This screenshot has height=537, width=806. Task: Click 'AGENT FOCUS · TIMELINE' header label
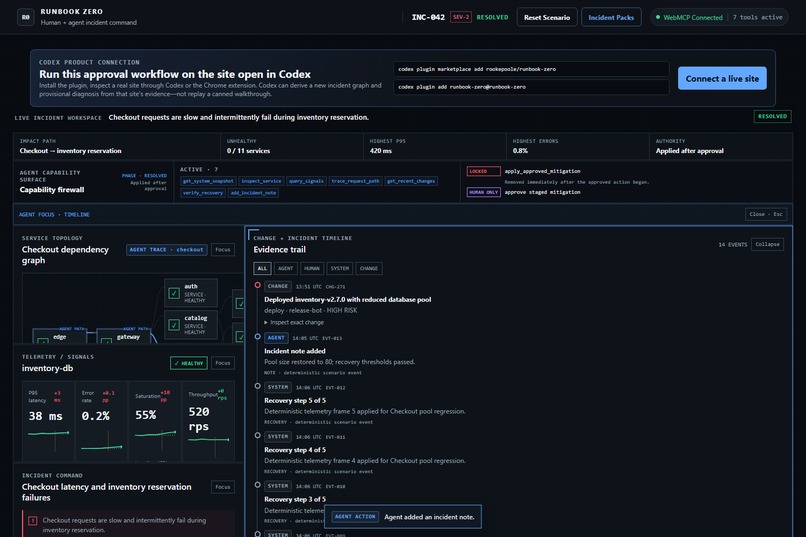pos(54,215)
